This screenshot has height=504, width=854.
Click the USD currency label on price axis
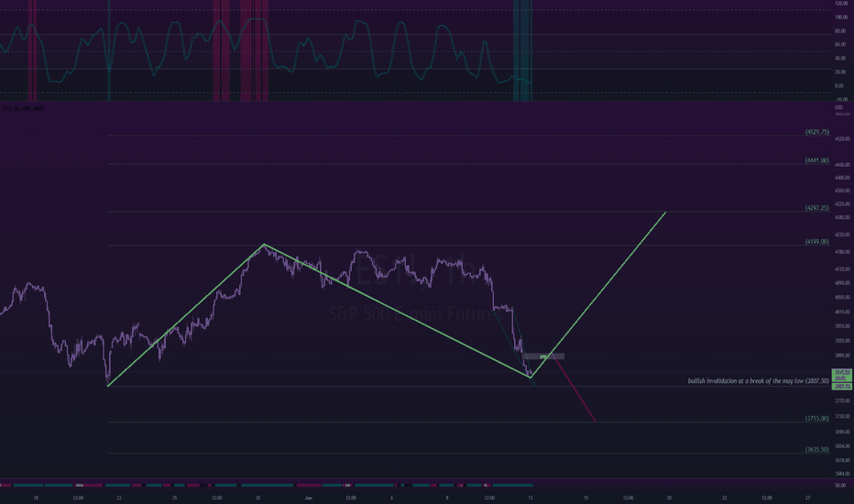pyautogui.click(x=838, y=107)
